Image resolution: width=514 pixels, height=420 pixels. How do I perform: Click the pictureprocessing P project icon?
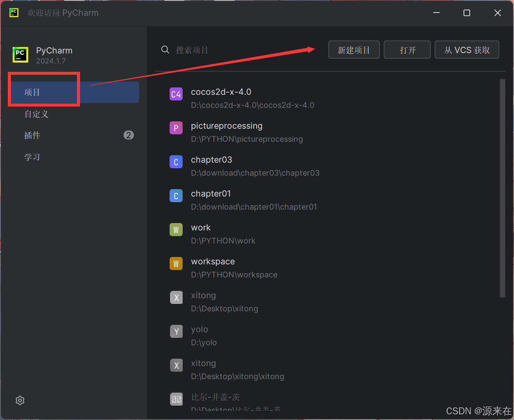point(176,128)
